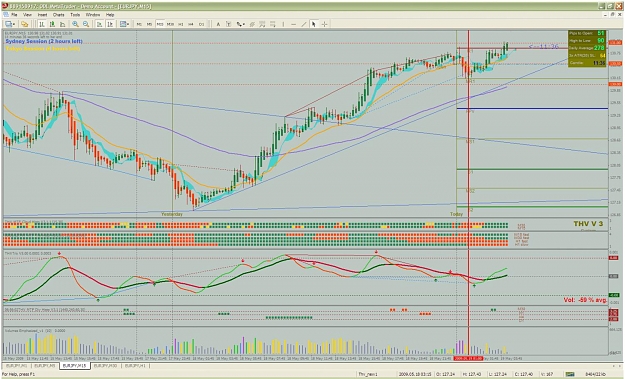Image resolution: width=625 pixels, height=379 pixels.
Task: Open the New Chart toolbar button
Action: pos(10,24)
